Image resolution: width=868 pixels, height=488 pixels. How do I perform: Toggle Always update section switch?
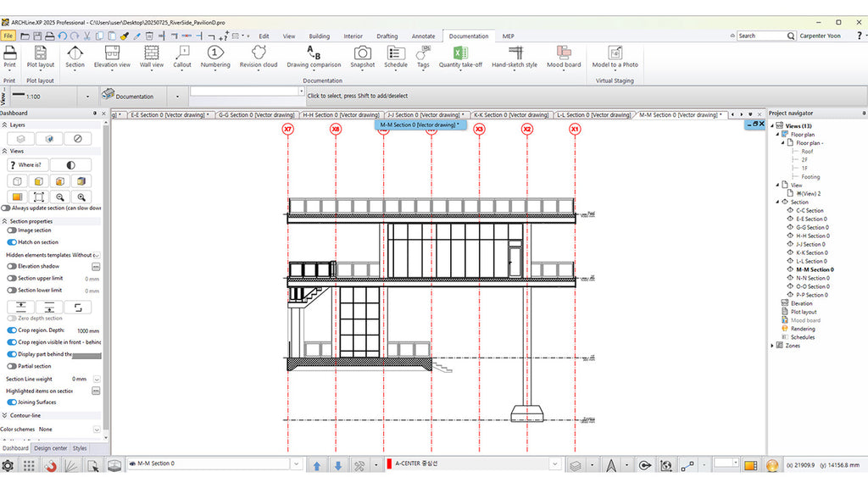[6, 208]
